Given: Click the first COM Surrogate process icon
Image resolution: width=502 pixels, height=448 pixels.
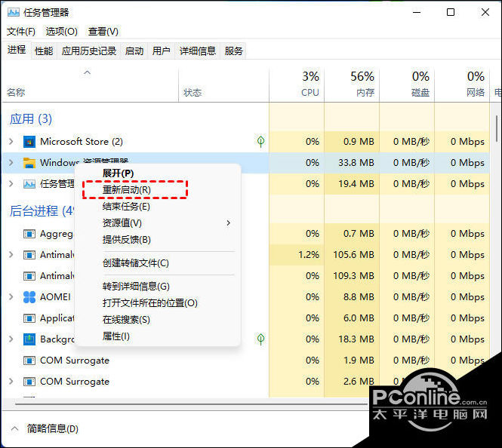Looking at the screenshot, I should point(29,361).
